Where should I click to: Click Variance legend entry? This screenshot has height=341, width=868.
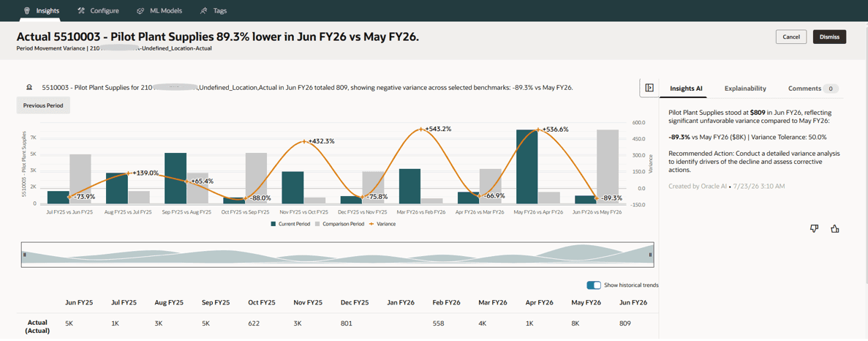pos(382,224)
